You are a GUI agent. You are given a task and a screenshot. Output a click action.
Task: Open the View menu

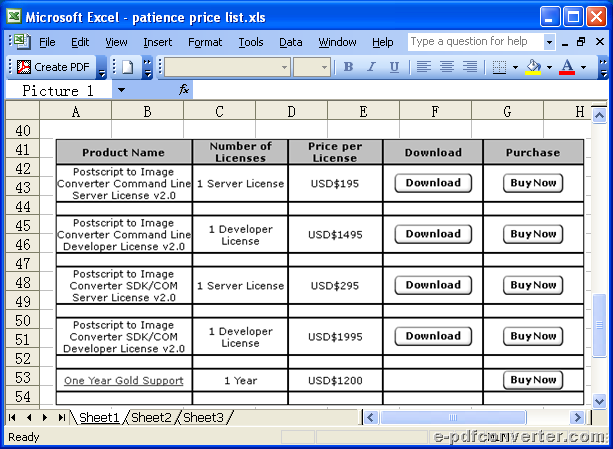point(116,42)
